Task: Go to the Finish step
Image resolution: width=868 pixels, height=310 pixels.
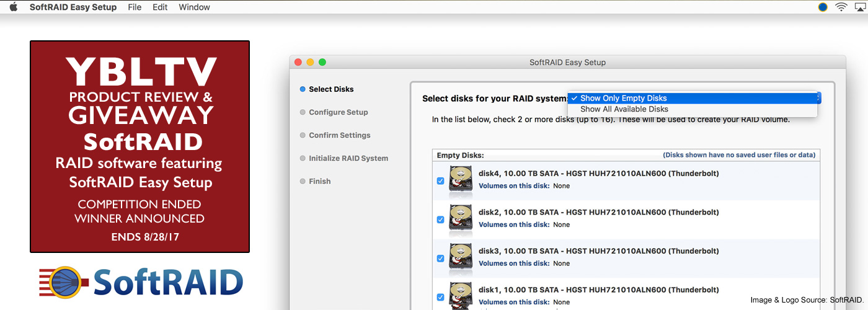Action: 315,181
